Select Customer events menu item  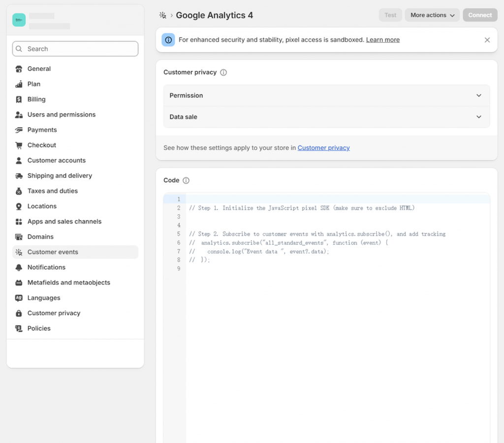tap(75, 252)
